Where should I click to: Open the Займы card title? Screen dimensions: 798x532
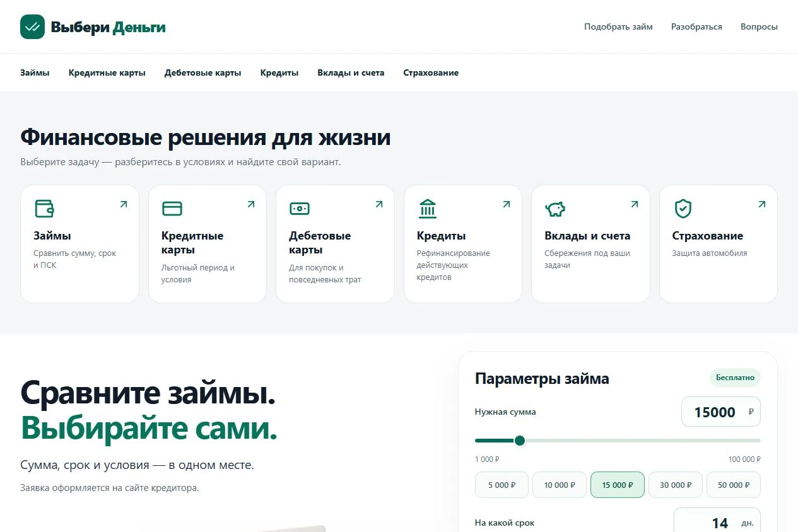tap(52, 236)
